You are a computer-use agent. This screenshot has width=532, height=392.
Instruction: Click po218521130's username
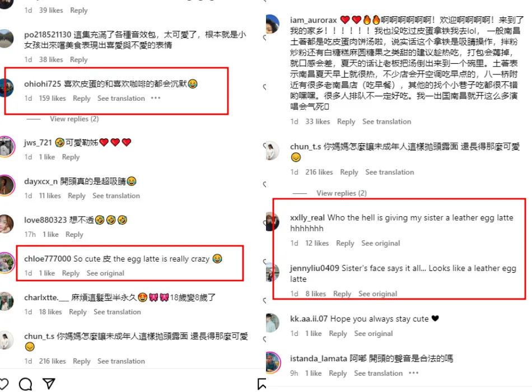[48, 35]
